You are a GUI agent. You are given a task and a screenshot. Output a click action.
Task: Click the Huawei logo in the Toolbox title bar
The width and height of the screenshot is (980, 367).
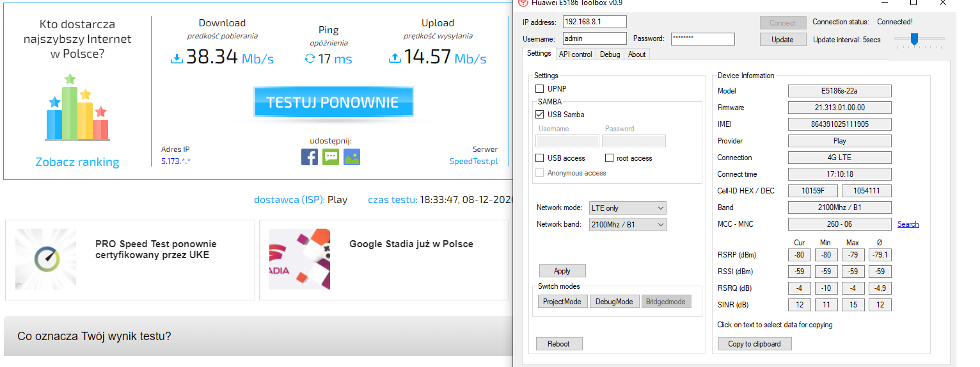coord(523,3)
